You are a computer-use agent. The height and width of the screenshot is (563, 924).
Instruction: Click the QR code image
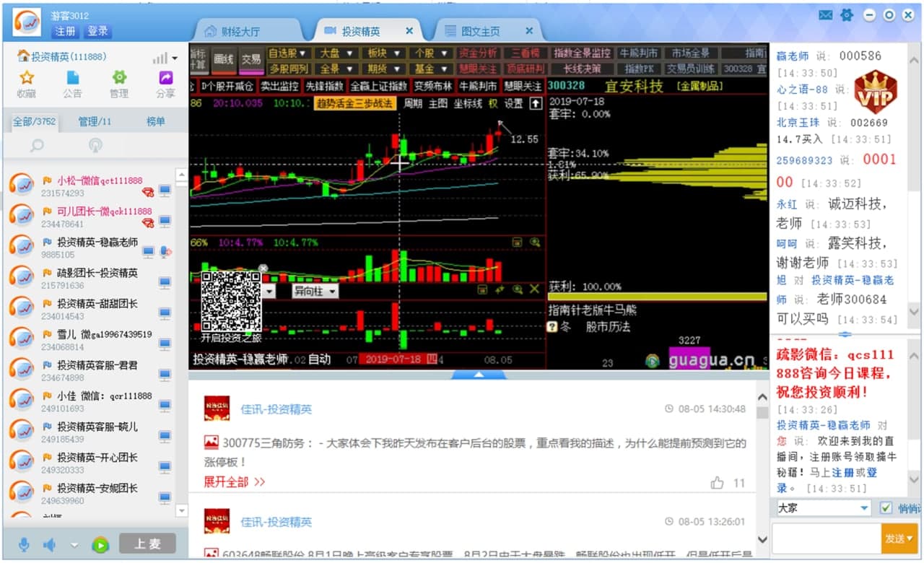point(231,302)
